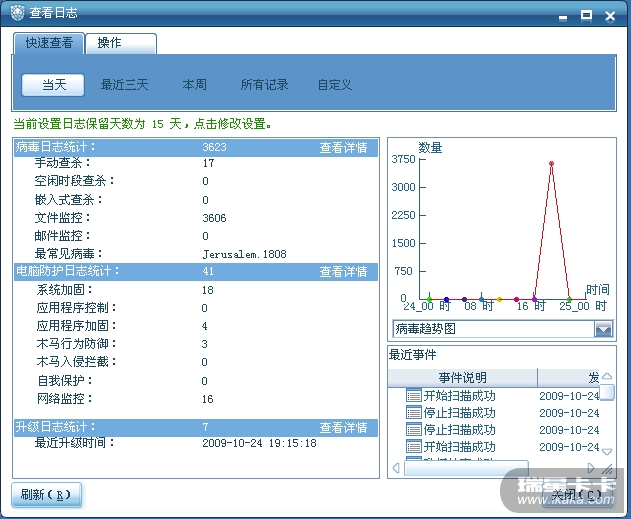Click the vertical scrollbar thumb in events list

(607, 392)
